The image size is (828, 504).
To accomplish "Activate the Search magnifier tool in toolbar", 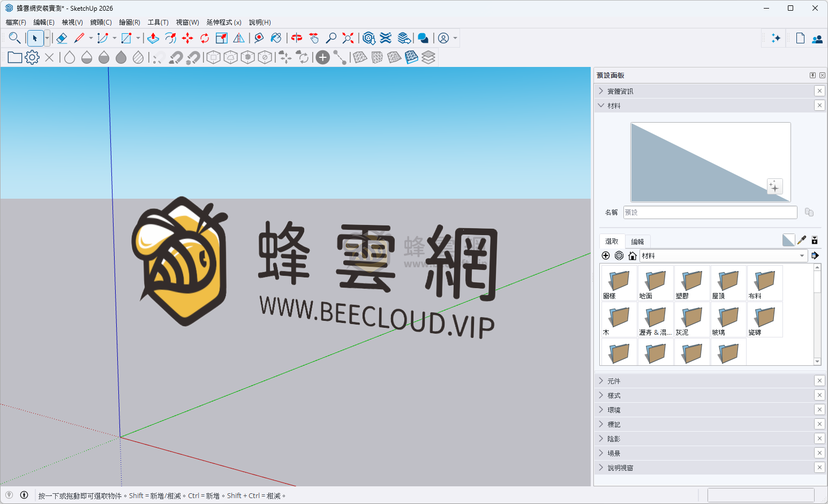I will pyautogui.click(x=14, y=38).
